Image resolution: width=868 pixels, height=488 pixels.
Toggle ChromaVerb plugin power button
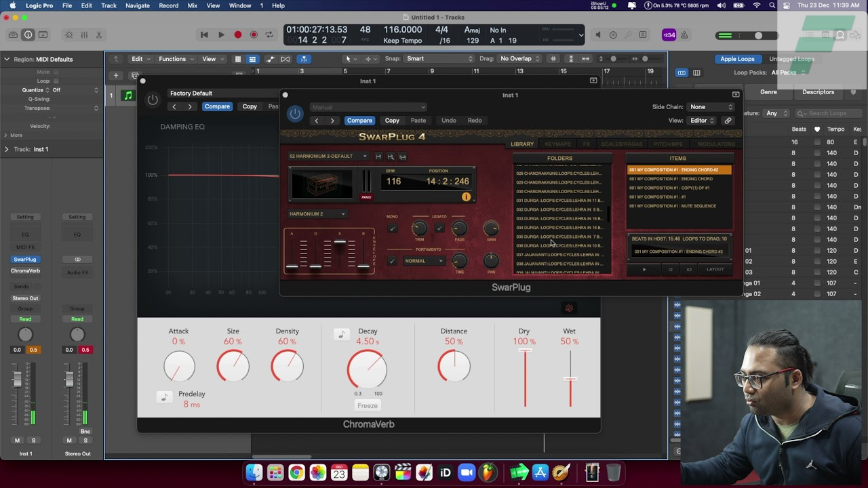coord(153,100)
